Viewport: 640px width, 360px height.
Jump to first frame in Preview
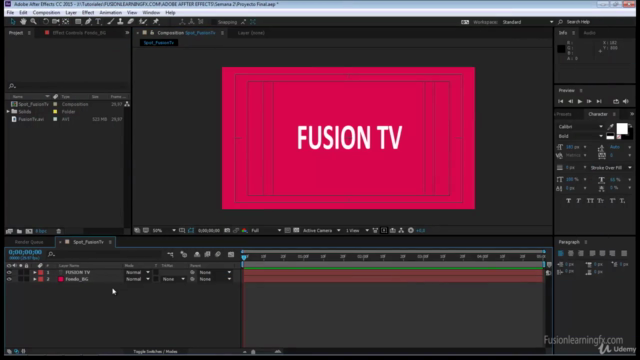tap(560, 101)
